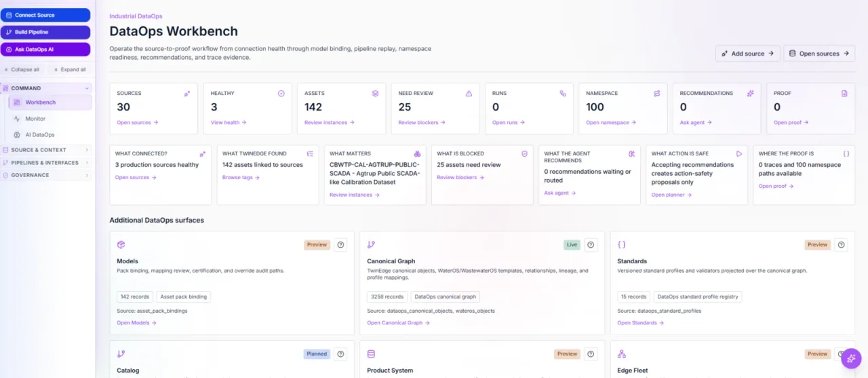868x378 pixels.
Task: Follow the Open runs link
Action: 508,123
